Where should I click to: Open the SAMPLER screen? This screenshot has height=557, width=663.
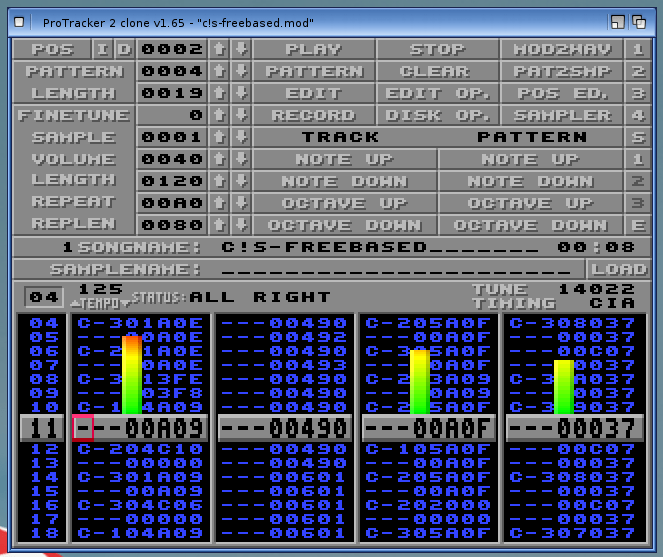[x=562, y=115]
